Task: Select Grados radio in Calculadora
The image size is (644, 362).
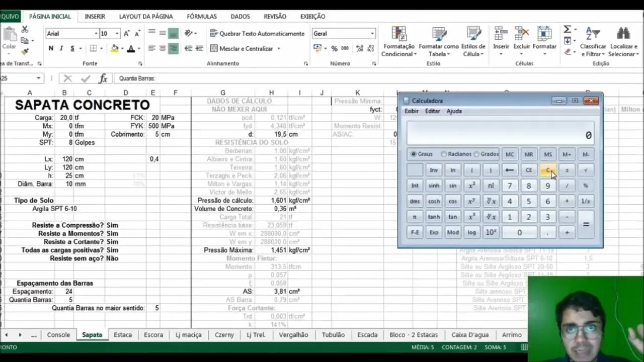Action: click(487, 154)
